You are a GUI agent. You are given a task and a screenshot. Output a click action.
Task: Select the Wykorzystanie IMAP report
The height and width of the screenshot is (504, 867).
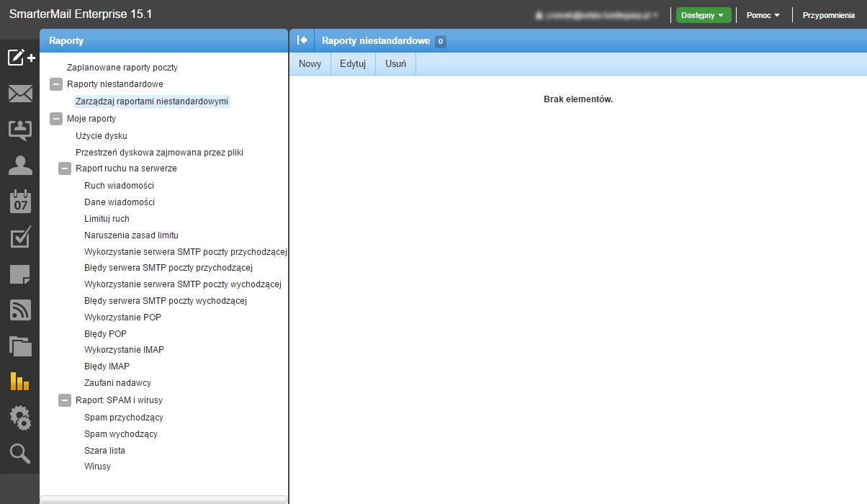pyautogui.click(x=125, y=350)
